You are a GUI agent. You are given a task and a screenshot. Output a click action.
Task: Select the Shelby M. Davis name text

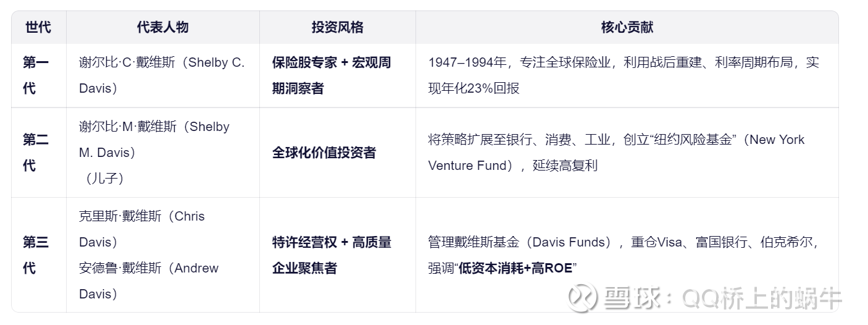[154, 139]
